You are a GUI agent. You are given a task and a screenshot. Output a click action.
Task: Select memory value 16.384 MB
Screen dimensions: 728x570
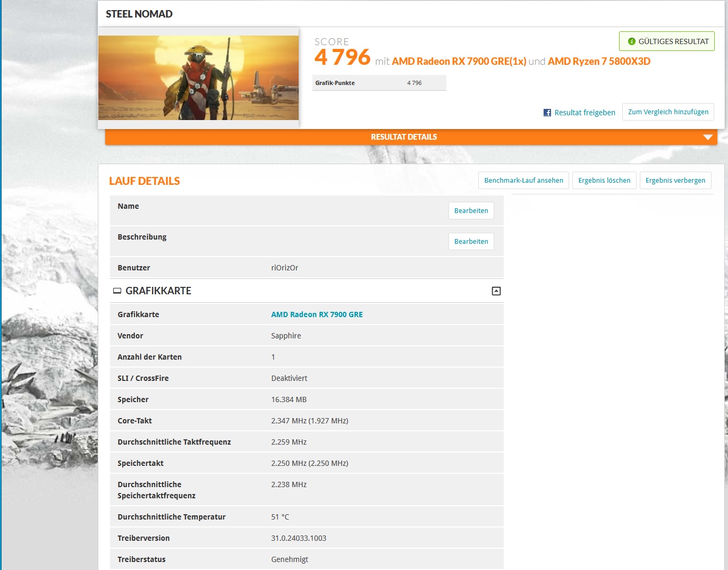point(289,399)
